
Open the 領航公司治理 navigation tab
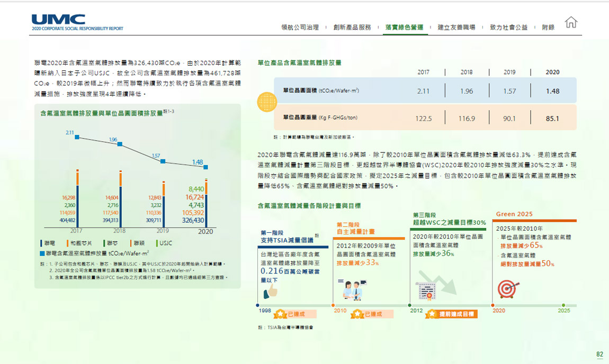pyautogui.click(x=300, y=28)
